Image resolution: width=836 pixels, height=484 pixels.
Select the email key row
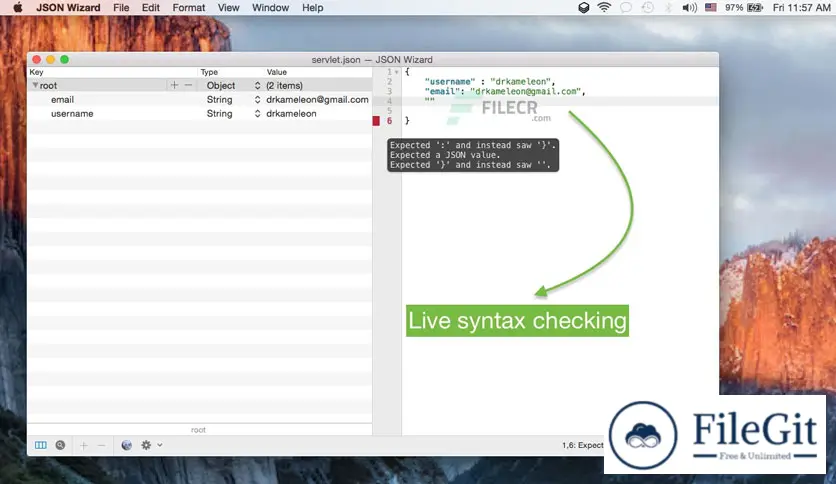(x=62, y=100)
